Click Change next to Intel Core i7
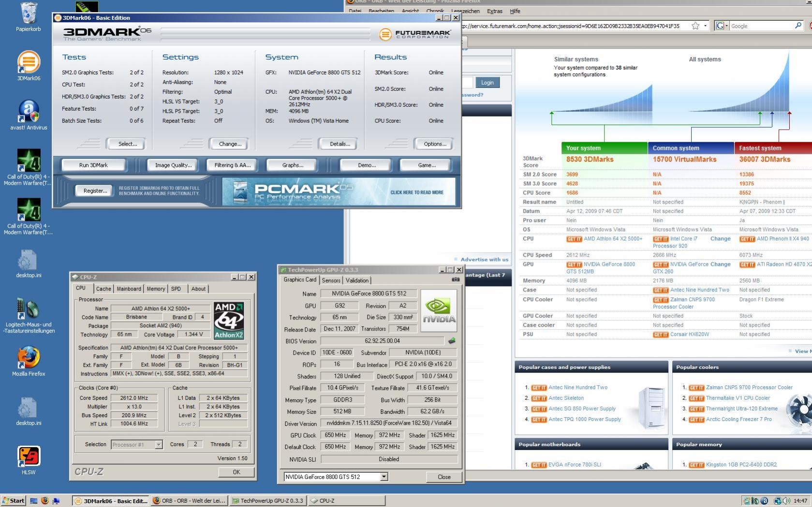 (720, 239)
